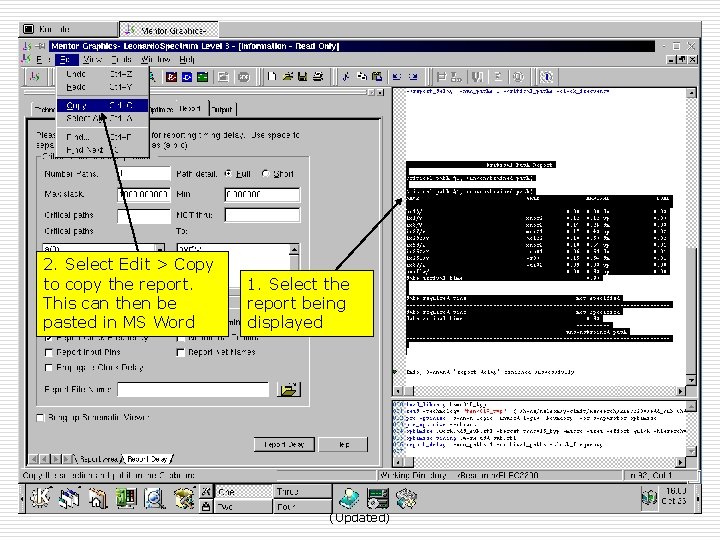This screenshot has height=540, width=720.
Task: Click the report pane horizontal scroll right arrow
Action: [681, 391]
